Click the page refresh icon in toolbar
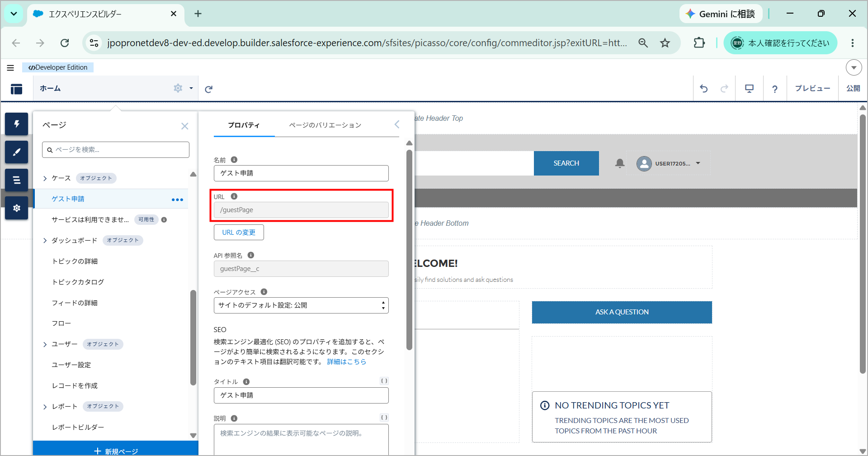Screen dimensions: 868x456 [x=208, y=89]
